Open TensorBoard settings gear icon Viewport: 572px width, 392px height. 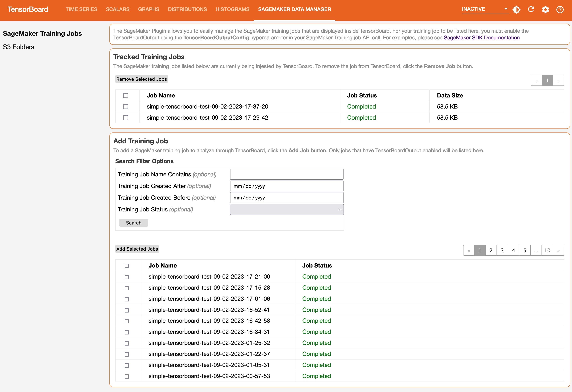click(x=546, y=10)
